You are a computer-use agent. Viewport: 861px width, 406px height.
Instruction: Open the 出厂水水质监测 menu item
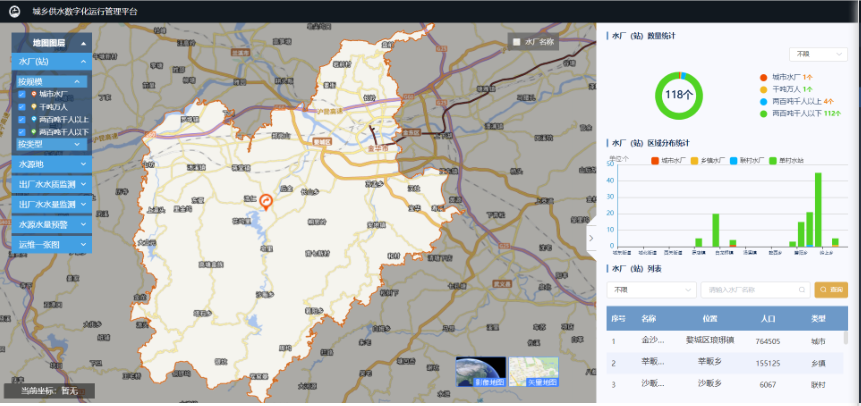click(51, 184)
